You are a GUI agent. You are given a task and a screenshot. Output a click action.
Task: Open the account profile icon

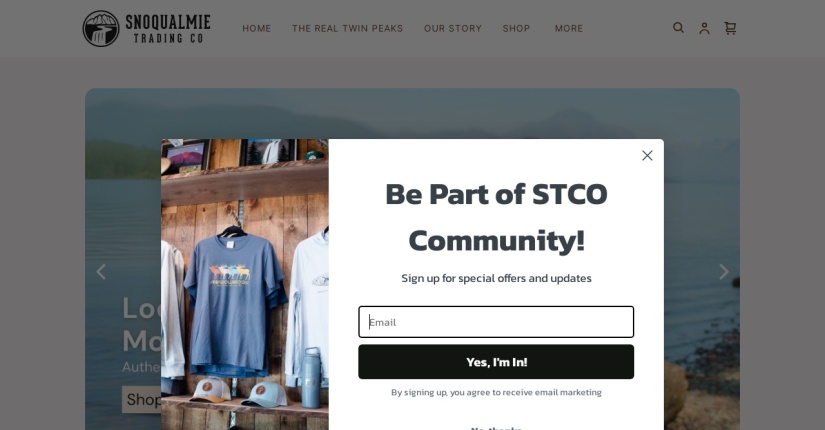(x=704, y=28)
